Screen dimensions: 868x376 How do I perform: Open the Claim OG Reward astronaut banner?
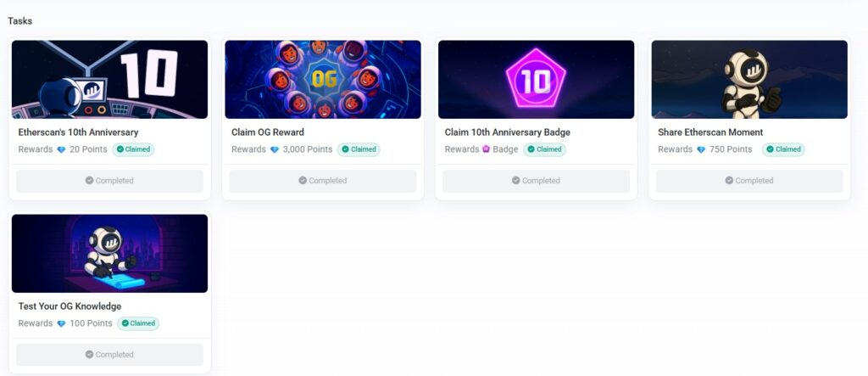point(323,79)
